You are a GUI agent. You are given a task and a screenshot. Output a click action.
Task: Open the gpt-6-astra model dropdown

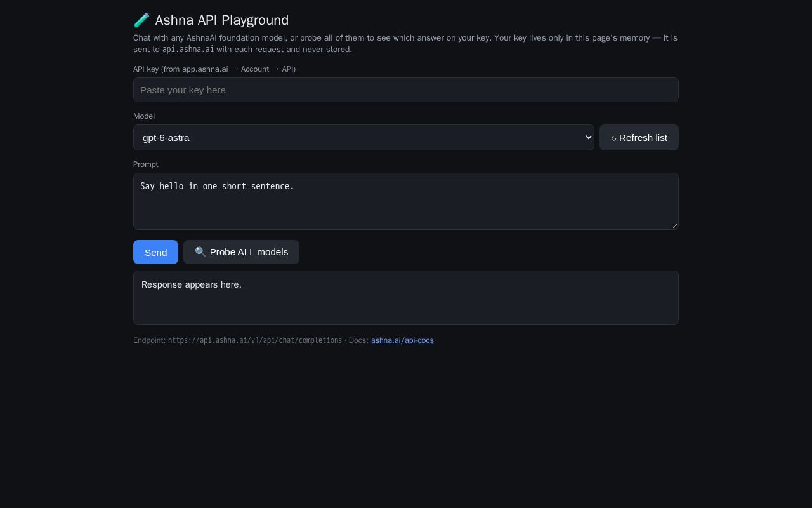[x=363, y=138]
